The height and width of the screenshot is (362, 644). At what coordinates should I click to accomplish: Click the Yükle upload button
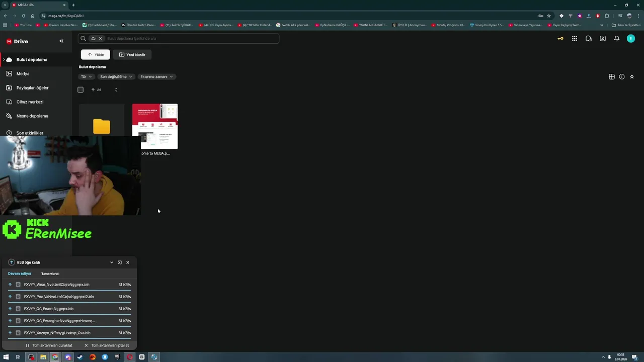pyautogui.click(x=96, y=54)
